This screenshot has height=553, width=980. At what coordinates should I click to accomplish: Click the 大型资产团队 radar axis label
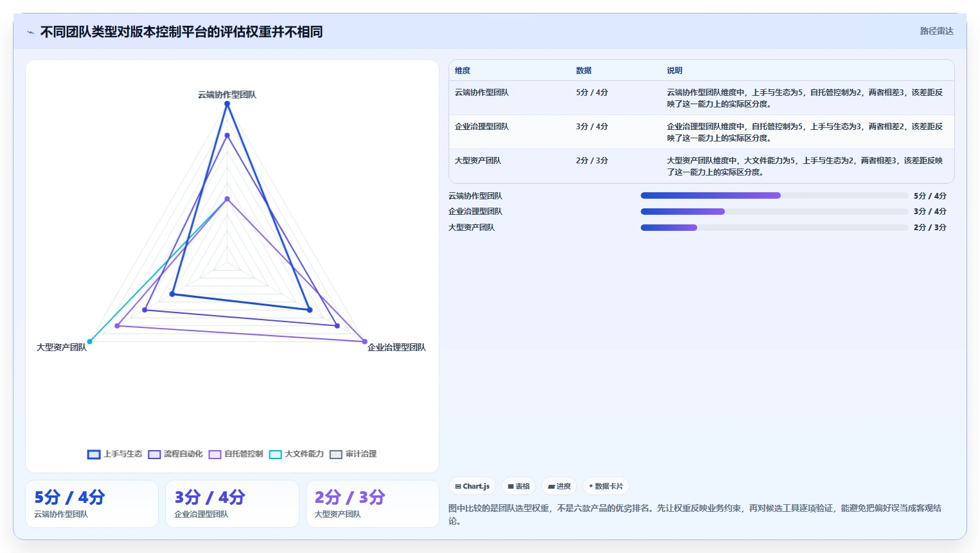pos(62,347)
